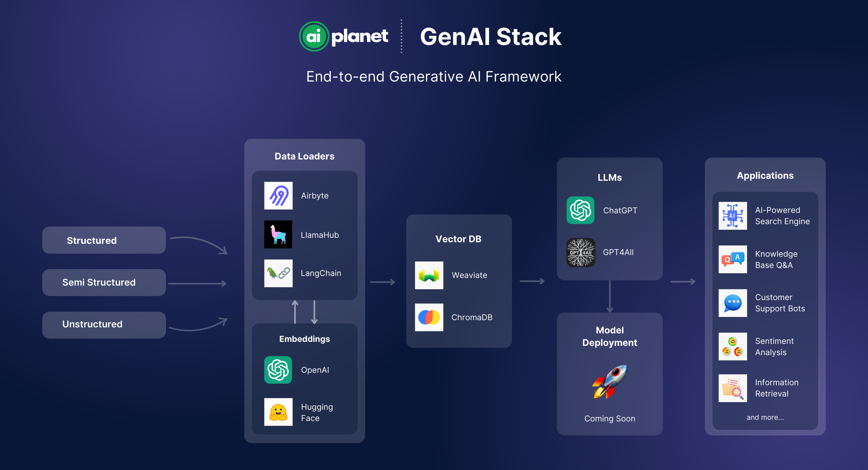Click the Airbyte data loader icon
This screenshot has width=868, height=470.
[277, 195]
